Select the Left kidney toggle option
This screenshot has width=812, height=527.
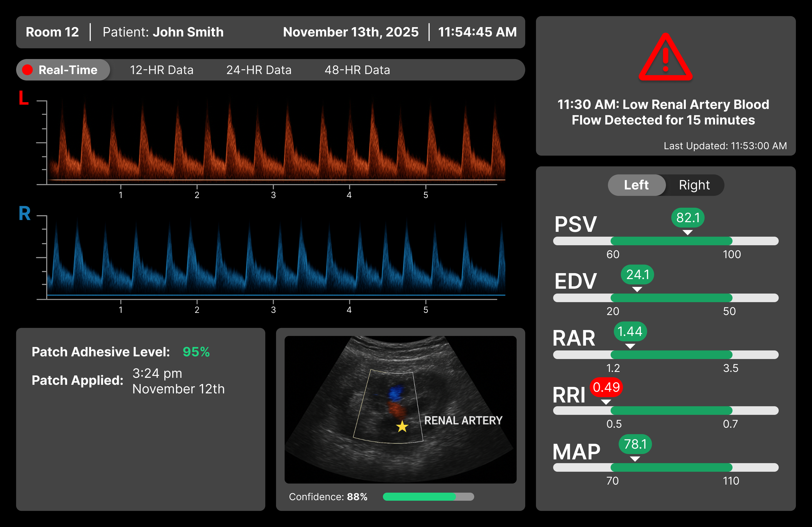636,185
